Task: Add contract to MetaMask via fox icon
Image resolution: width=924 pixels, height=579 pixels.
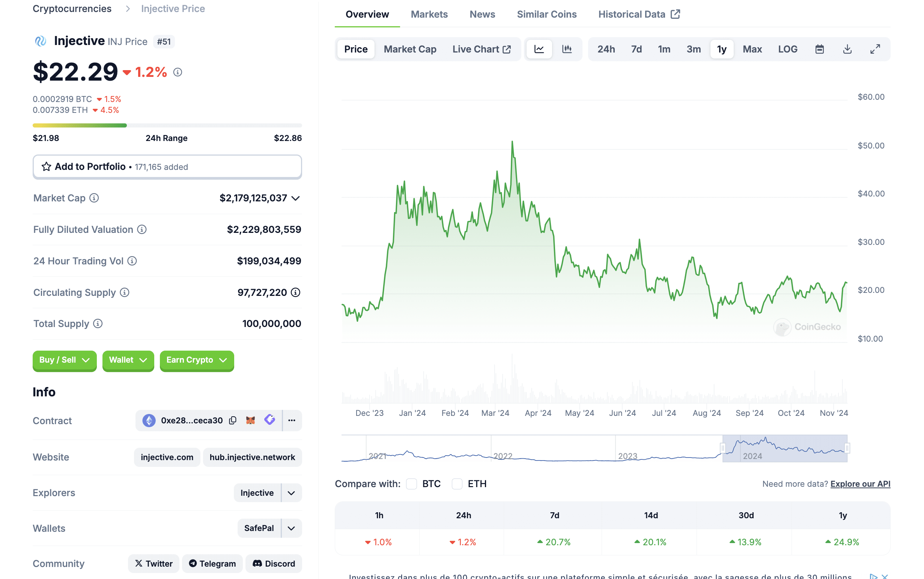Action: [250, 420]
